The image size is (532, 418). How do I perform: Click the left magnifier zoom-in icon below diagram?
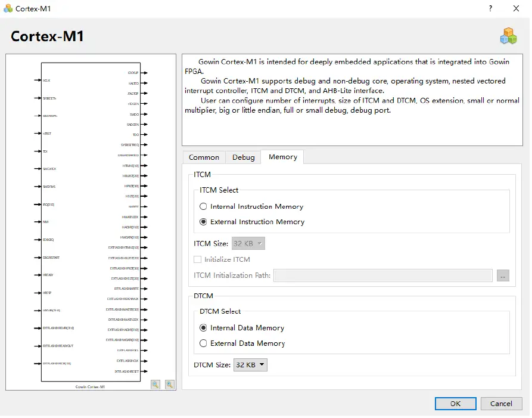click(155, 385)
